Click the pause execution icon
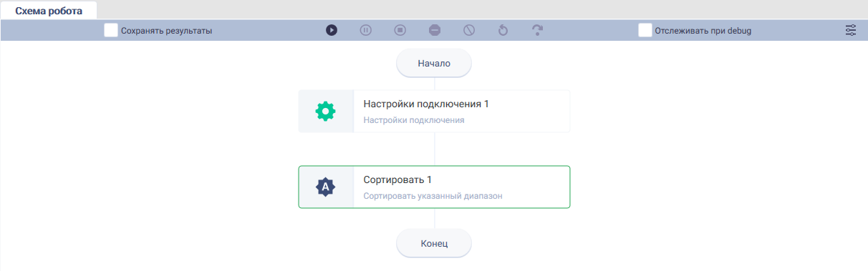868x271 pixels. pyautogui.click(x=366, y=30)
